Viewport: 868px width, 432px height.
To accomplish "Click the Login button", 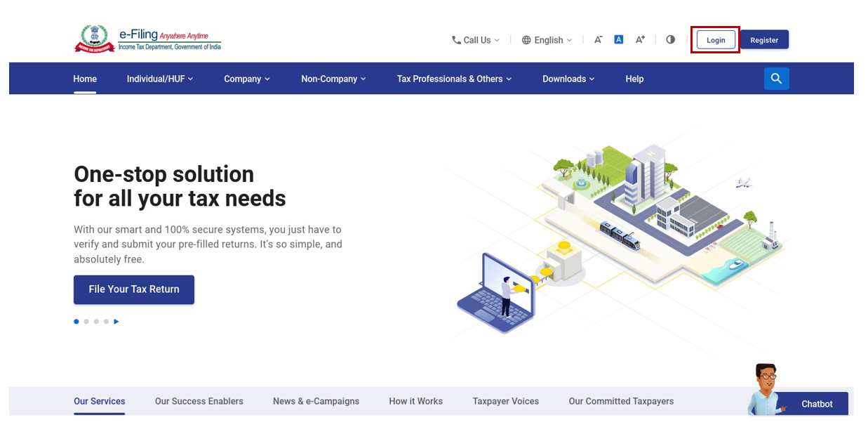I will tap(716, 40).
